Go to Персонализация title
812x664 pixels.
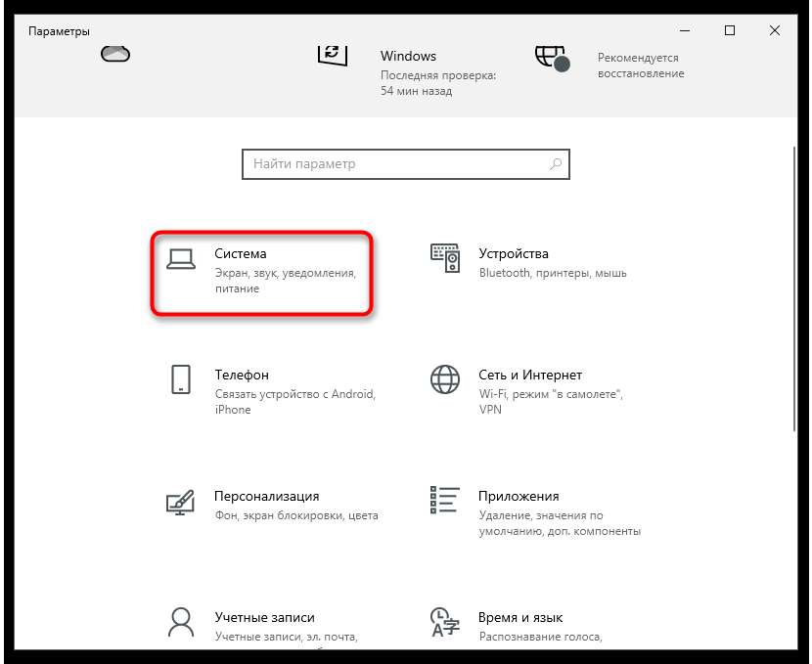coord(267,497)
